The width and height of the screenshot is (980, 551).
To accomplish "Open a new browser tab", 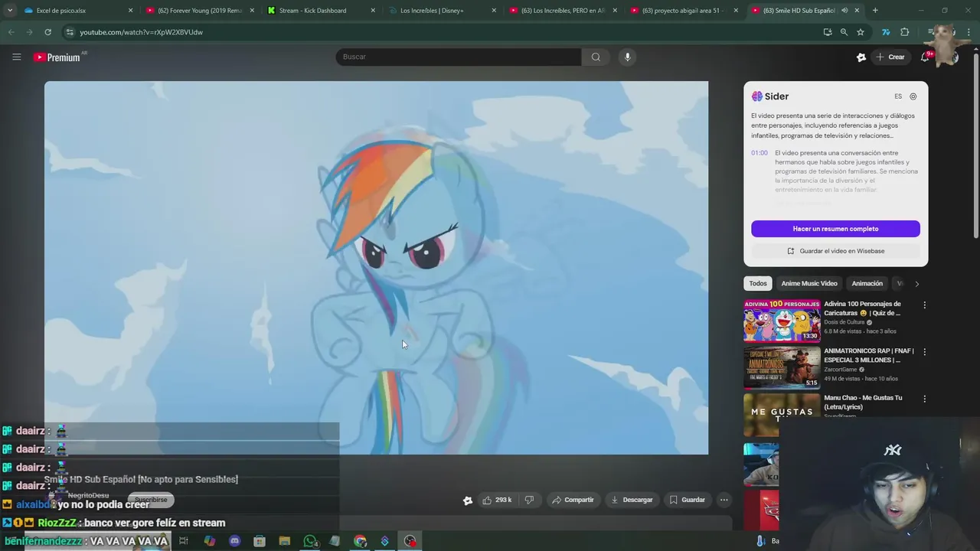I will [x=875, y=11].
